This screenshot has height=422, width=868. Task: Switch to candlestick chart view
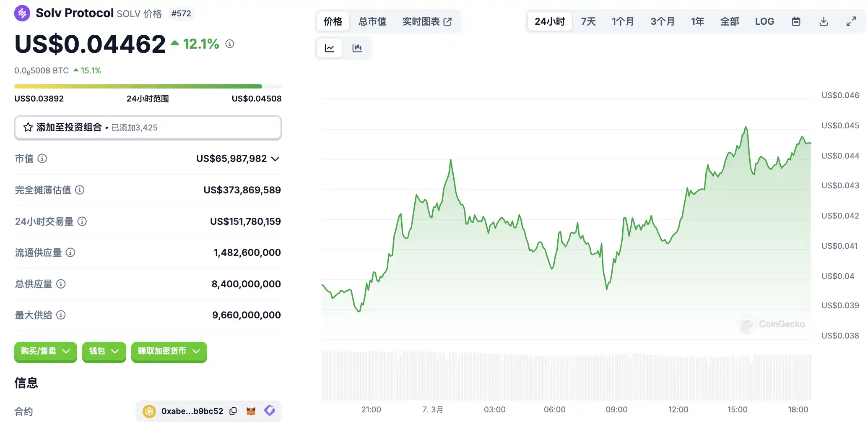357,48
